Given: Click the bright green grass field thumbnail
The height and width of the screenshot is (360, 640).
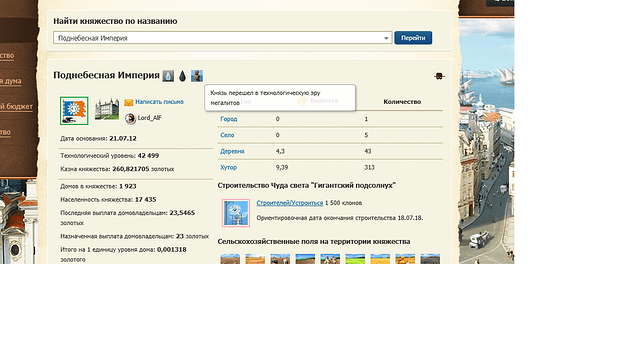Looking at the screenshot, I should (355, 259).
